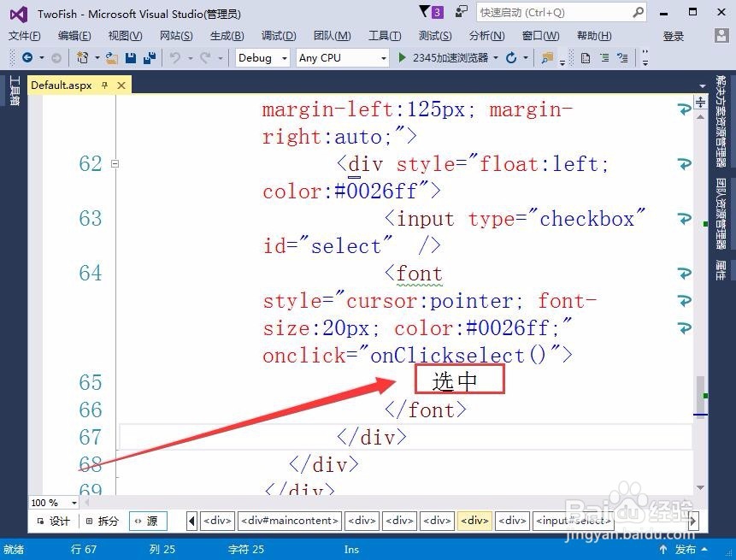Image resolution: width=736 pixels, height=560 pixels.
Task: Click the open file folder icon
Action: point(111,58)
